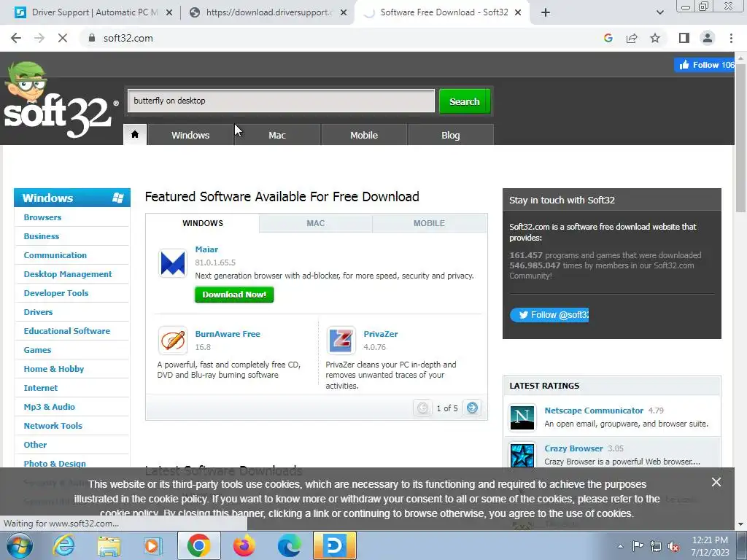747x560 pixels.
Task: Go to next featured software page arrow
Action: (472, 408)
